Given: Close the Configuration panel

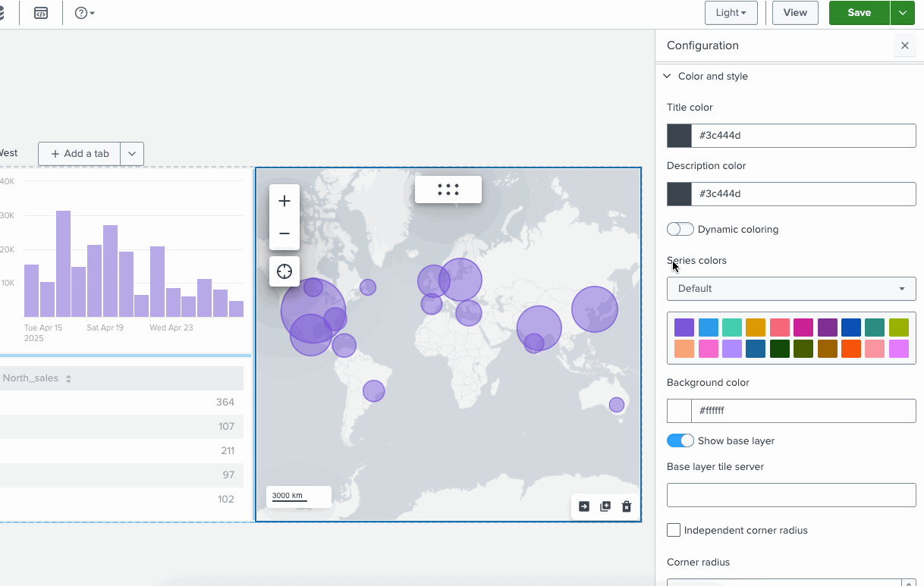Looking at the screenshot, I should pyautogui.click(x=904, y=45).
